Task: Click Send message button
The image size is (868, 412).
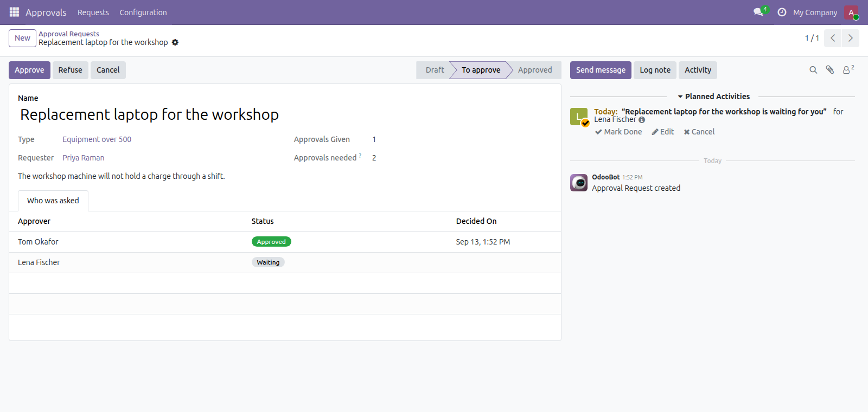Action: [601, 70]
